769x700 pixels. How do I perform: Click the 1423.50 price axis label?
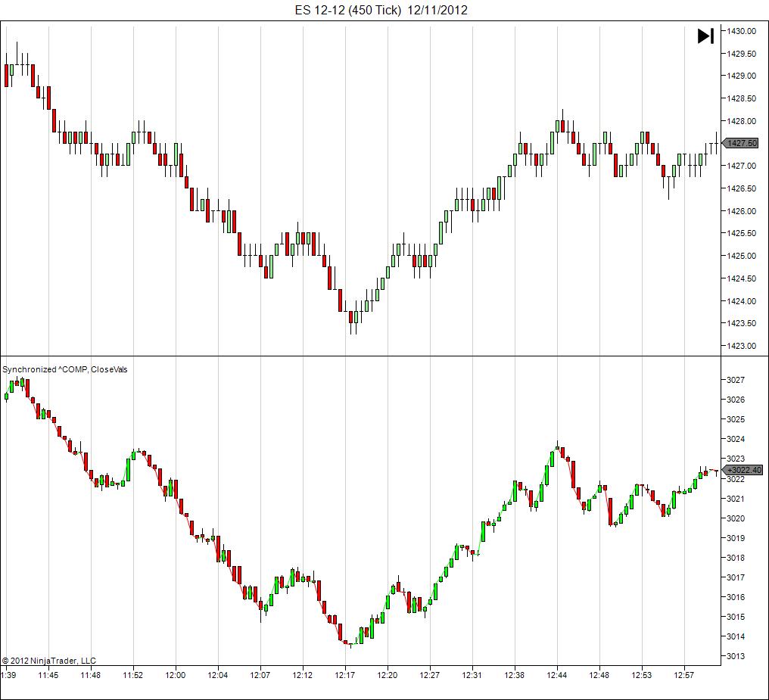pos(741,323)
